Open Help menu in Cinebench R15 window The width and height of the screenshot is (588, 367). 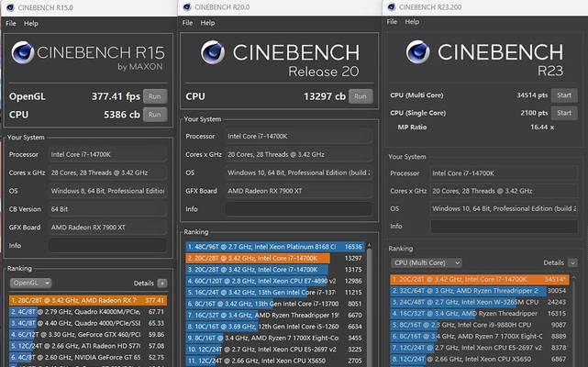tap(31, 23)
